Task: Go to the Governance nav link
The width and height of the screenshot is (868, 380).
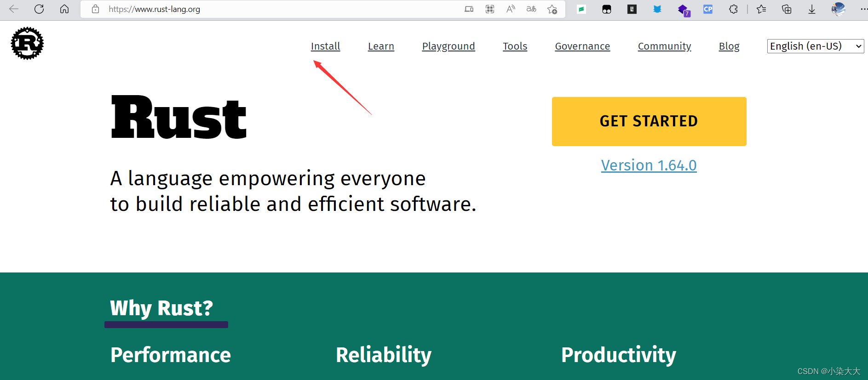Action: pyautogui.click(x=582, y=46)
